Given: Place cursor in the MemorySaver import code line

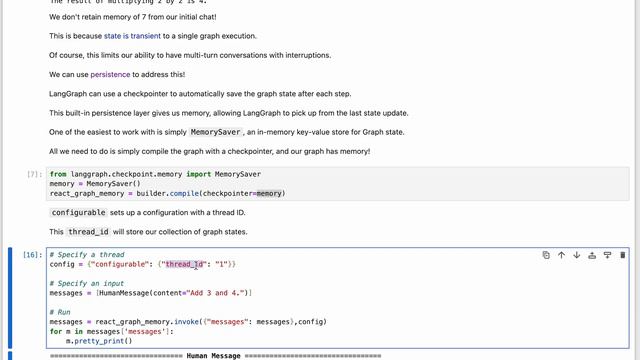Looking at the screenshot, I should (x=155, y=174).
